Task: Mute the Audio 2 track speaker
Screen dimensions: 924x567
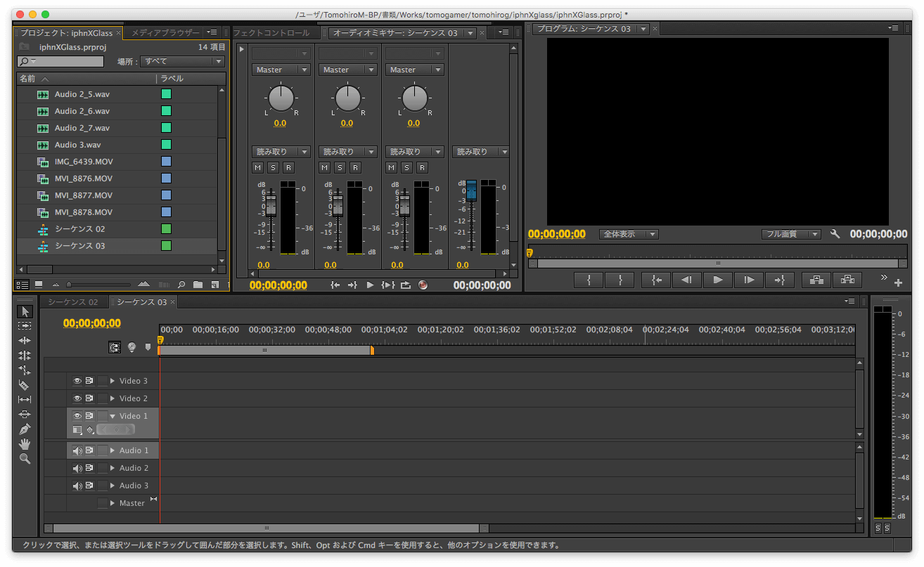Action: (77, 468)
